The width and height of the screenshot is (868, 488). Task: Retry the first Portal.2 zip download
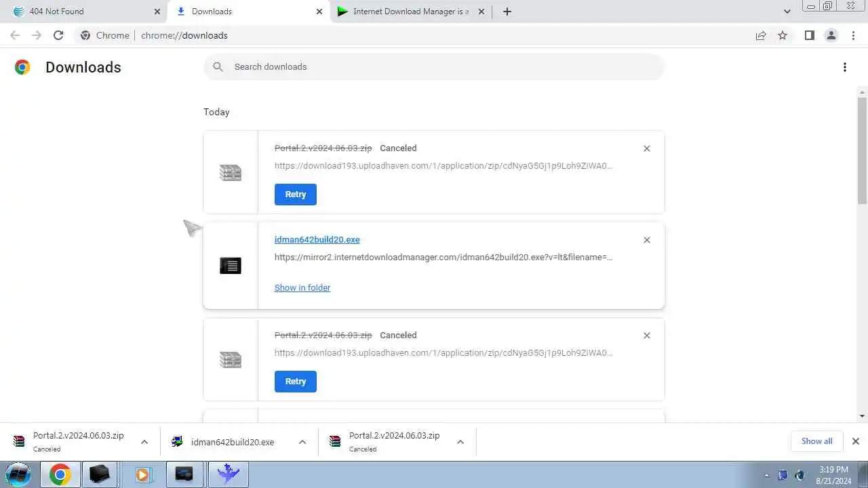tap(296, 195)
